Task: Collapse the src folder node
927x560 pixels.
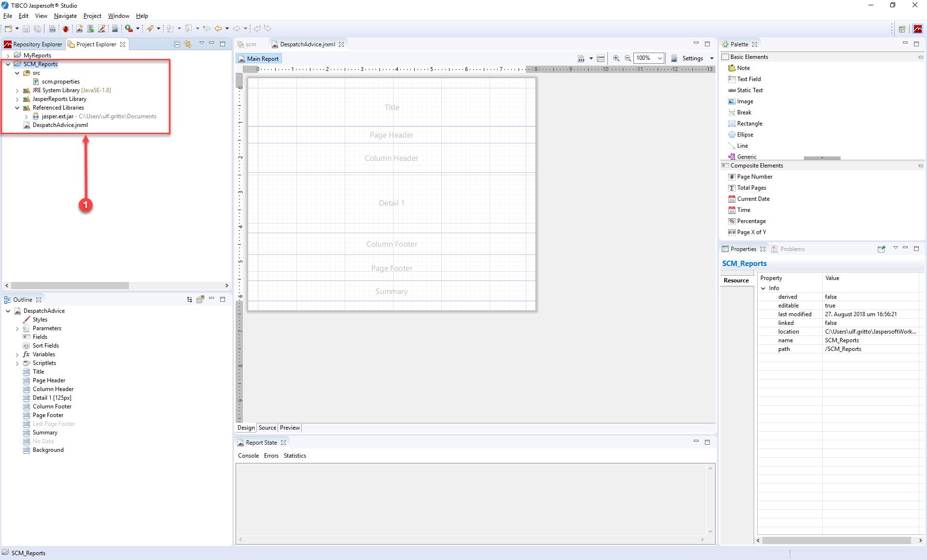Action: point(17,73)
